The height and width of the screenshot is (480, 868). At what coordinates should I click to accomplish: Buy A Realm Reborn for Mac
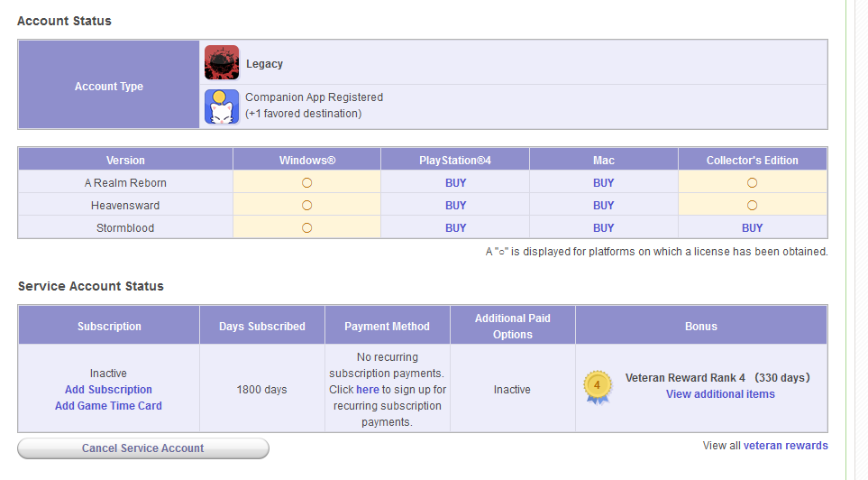(x=603, y=183)
